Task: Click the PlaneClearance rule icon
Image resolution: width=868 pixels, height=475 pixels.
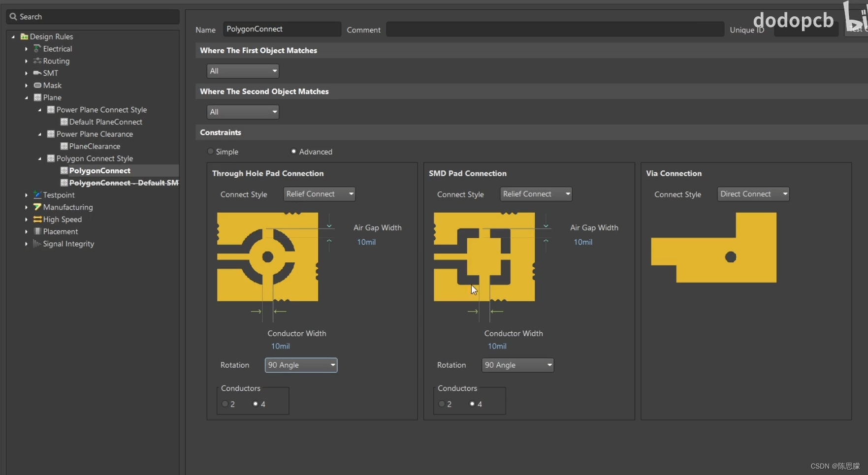Action: click(64, 146)
